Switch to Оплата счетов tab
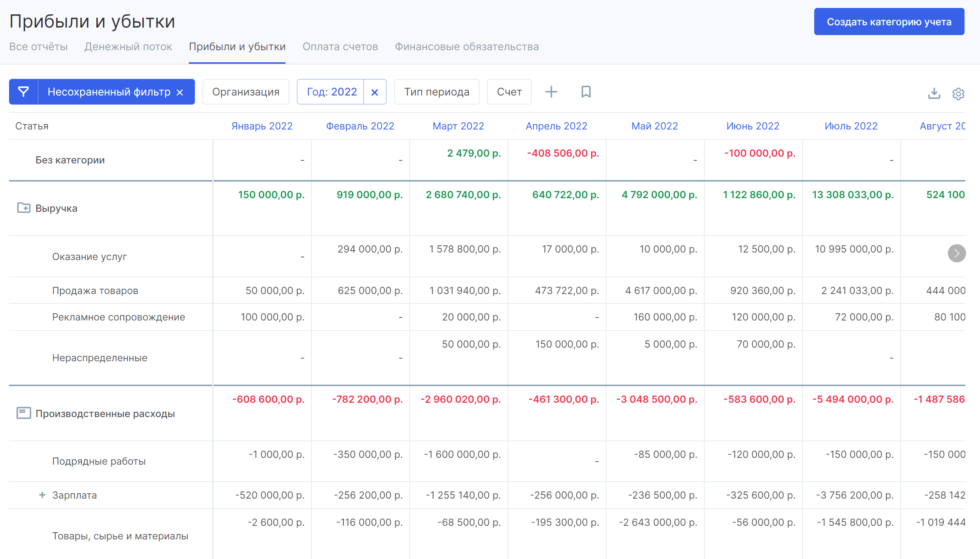 (340, 46)
